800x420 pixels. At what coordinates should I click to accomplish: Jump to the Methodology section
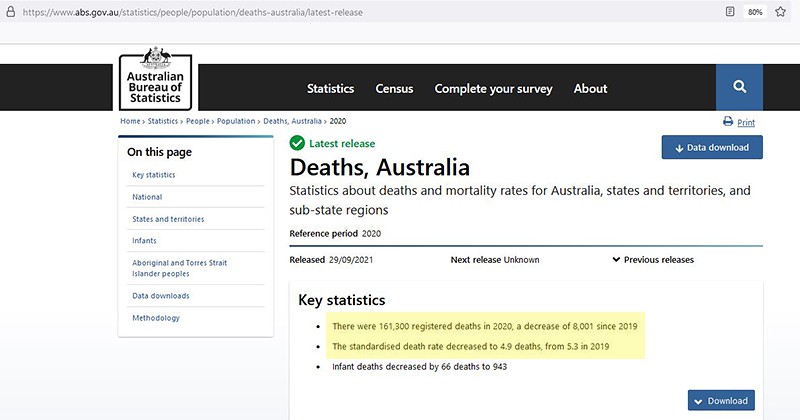[156, 318]
